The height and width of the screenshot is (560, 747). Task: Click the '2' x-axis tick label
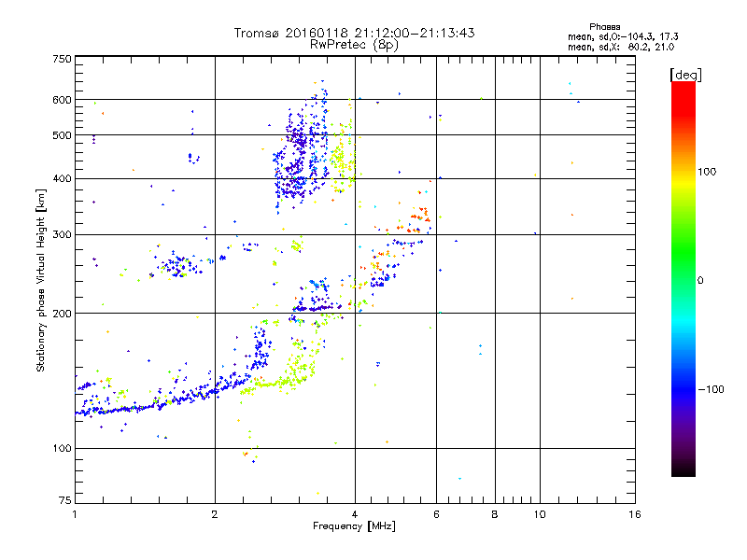(x=215, y=514)
